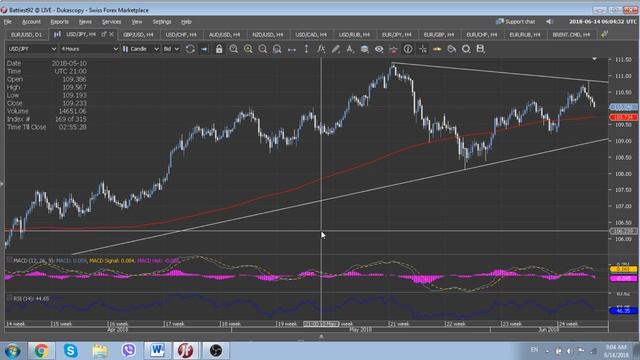Image resolution: width=640 pixels, height=360 pixels.
Task: Click the save chart disk icon
Action: tap(480, 49)
